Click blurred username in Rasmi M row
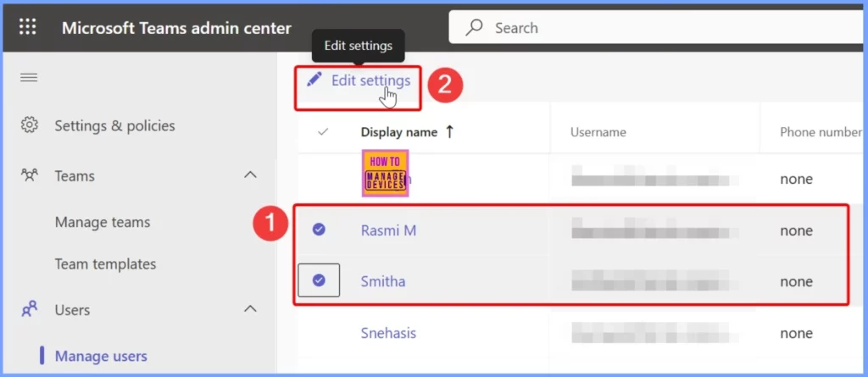This screenshot has width=868, height=377. pyautogui.click(x=655, y=228)
